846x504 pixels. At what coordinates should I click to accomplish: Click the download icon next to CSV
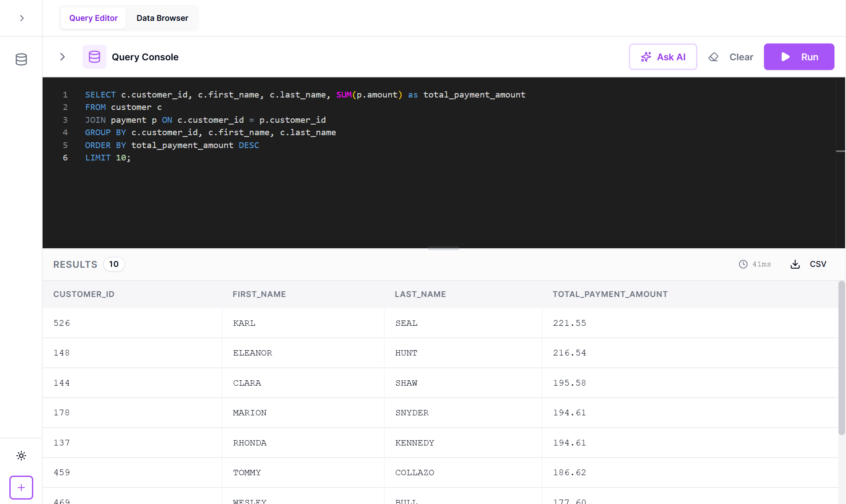point(795,264)
